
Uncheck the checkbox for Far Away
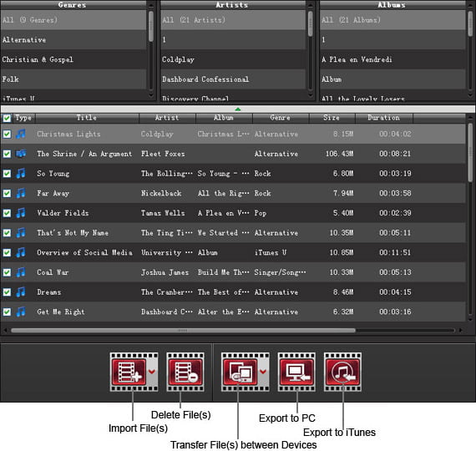(7, 193)
